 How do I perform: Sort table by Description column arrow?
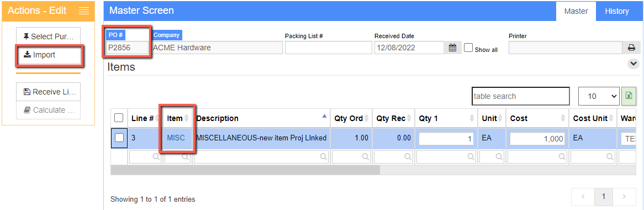pyautogui.click(x=324, y=116)
